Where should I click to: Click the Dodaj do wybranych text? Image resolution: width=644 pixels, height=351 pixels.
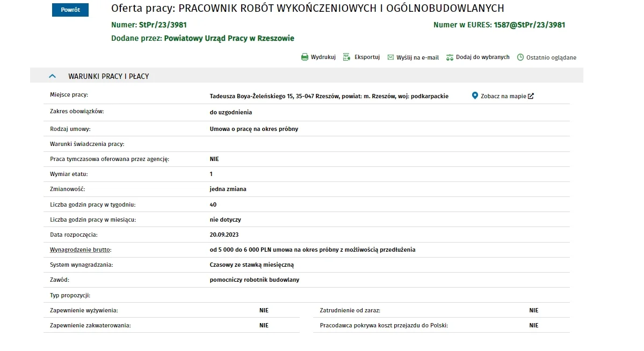coord(482,57)
